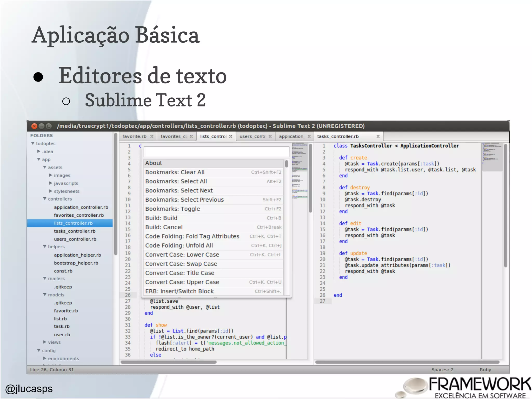Collapse the controllers folder

(45, 199)
